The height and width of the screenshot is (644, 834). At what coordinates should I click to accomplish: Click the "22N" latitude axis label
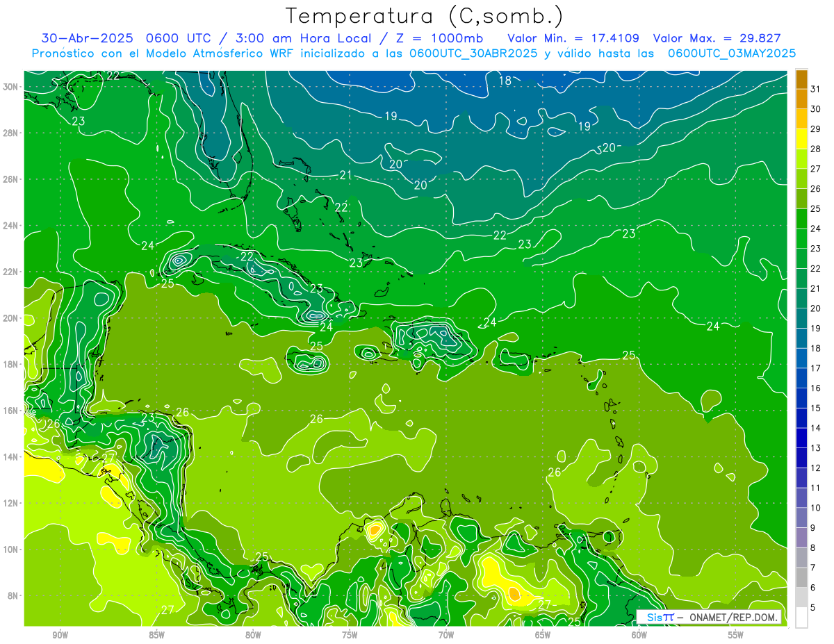click(x=10, y=272)
